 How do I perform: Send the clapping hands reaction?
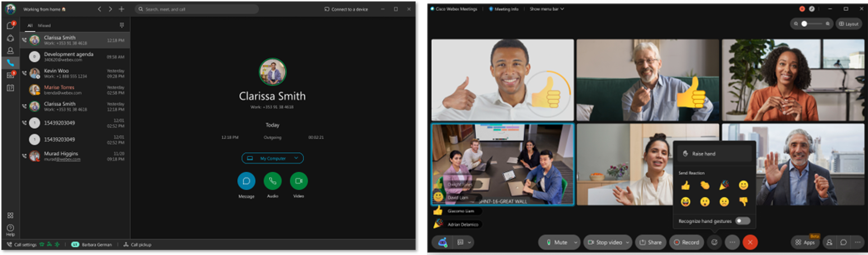tap(705, 185)
